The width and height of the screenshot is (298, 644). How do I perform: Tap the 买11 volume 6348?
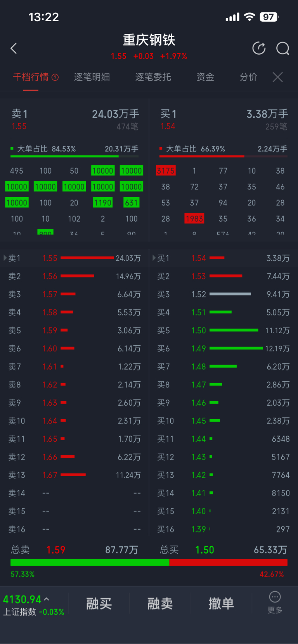[281, 439]
